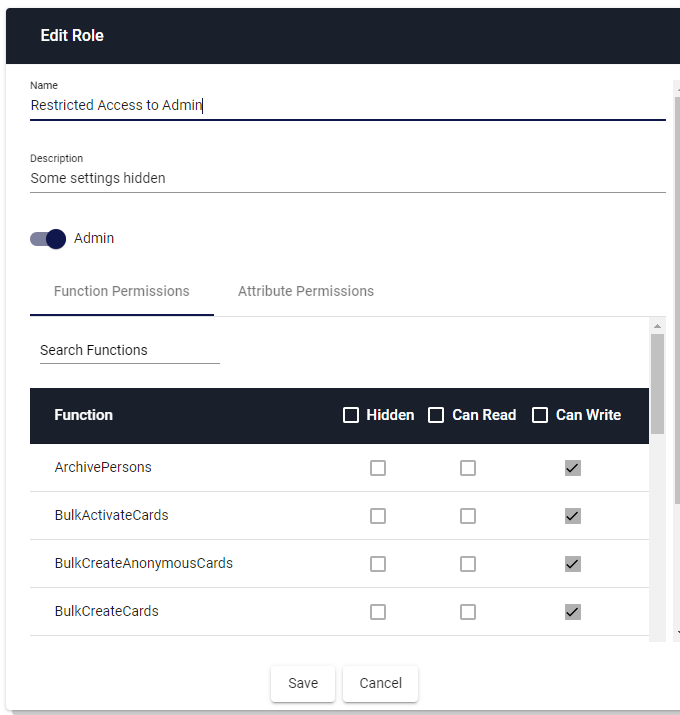Select the BulkActivateCards function name
680x715 pixels.
111,515
